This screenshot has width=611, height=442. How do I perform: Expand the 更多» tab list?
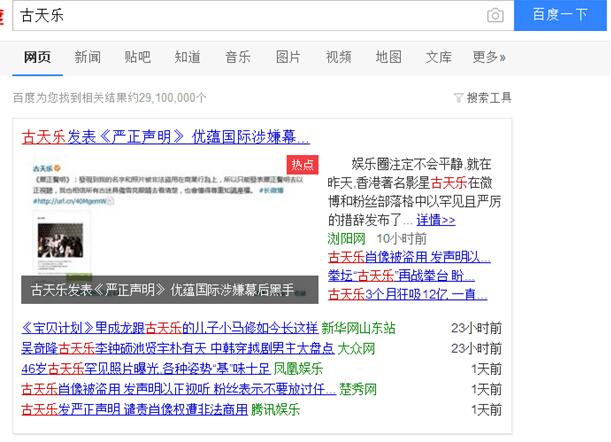point(489,57)
